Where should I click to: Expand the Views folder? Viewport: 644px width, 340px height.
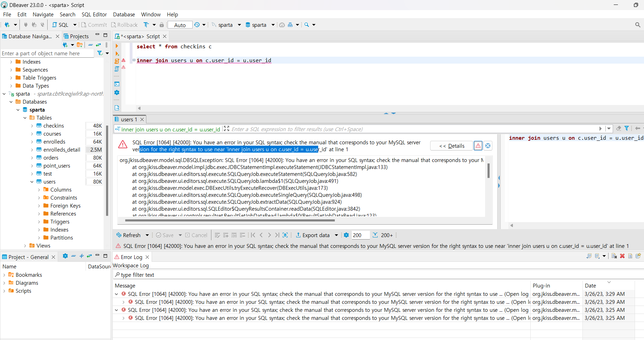(25, 246)
